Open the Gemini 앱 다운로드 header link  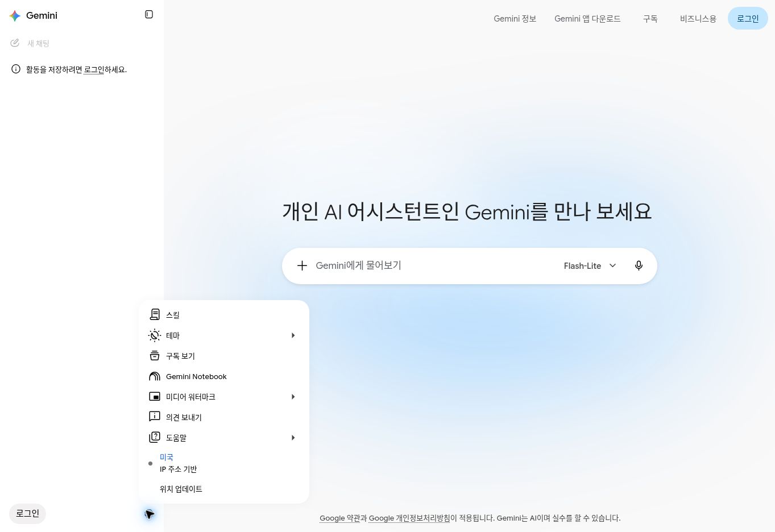coord(587,19)
